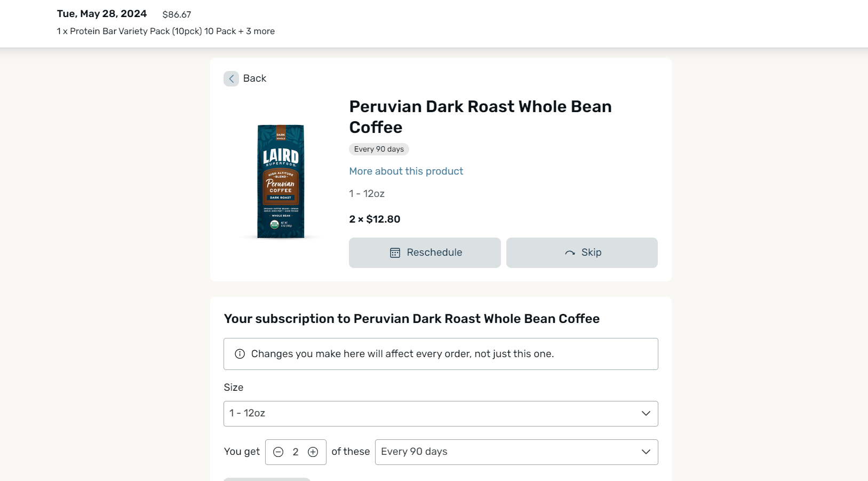
Task: Click the Peruvian Dark Roast product title
Action: click(480, 117)
